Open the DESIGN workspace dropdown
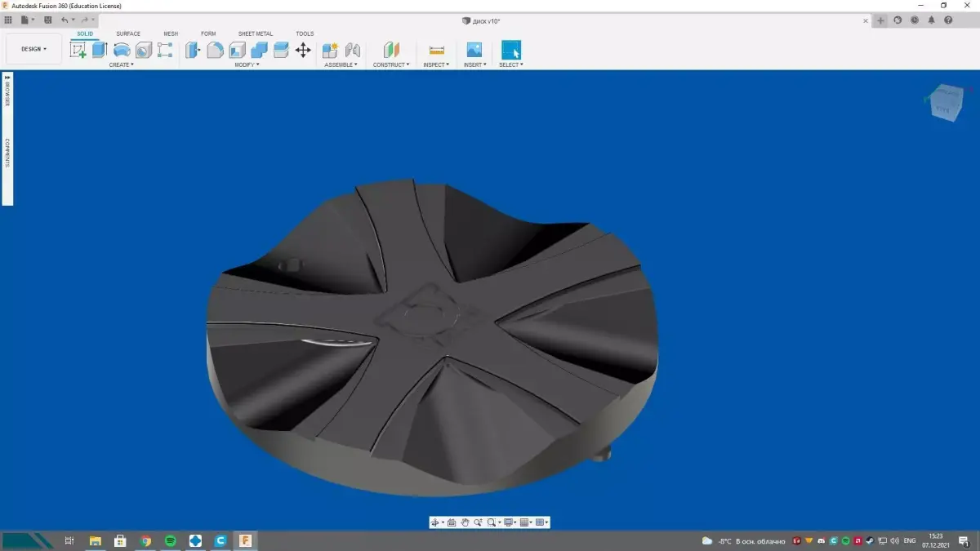 tap(34, 49)
